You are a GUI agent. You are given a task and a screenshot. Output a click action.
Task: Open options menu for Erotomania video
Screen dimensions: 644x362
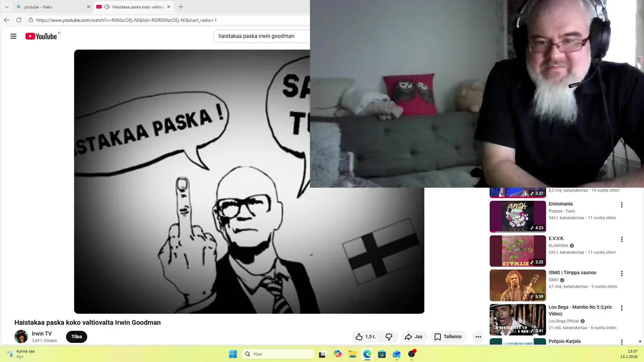point(622,205)
